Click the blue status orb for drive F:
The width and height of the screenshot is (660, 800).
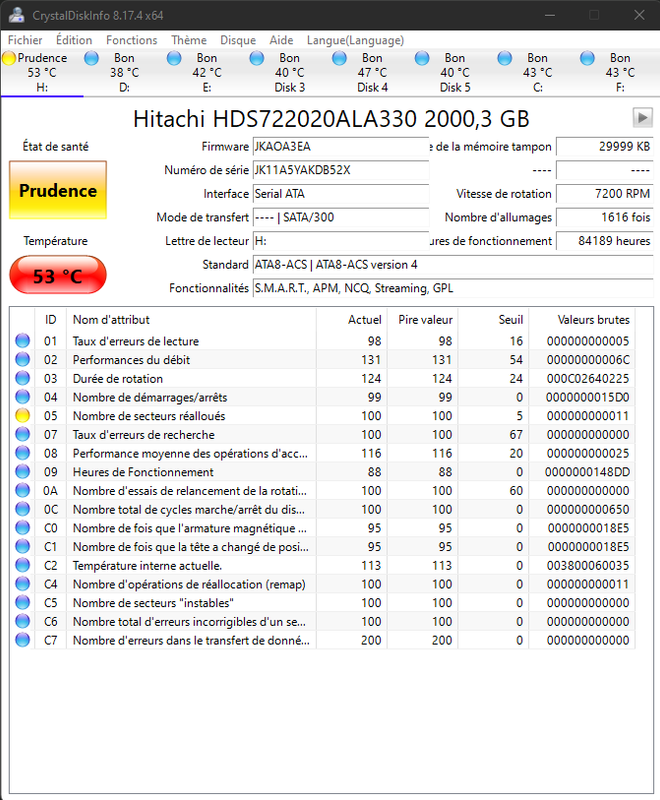point(587,58)
